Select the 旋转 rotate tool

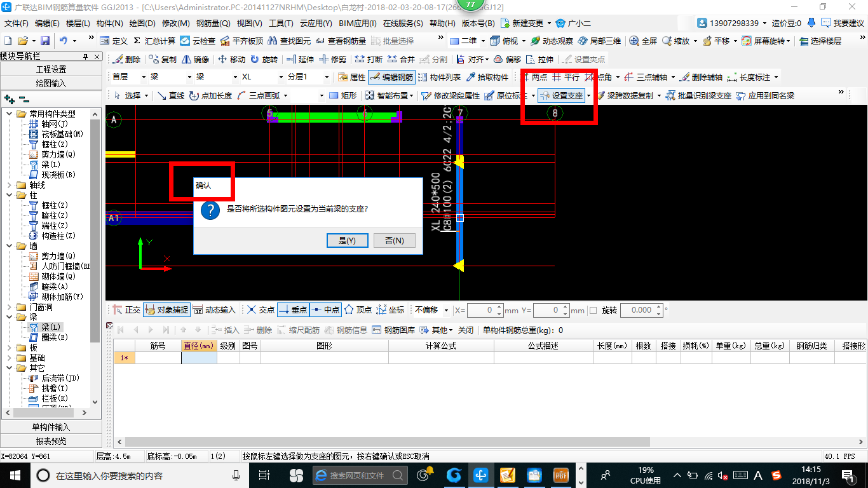click(x=264, y=60)
